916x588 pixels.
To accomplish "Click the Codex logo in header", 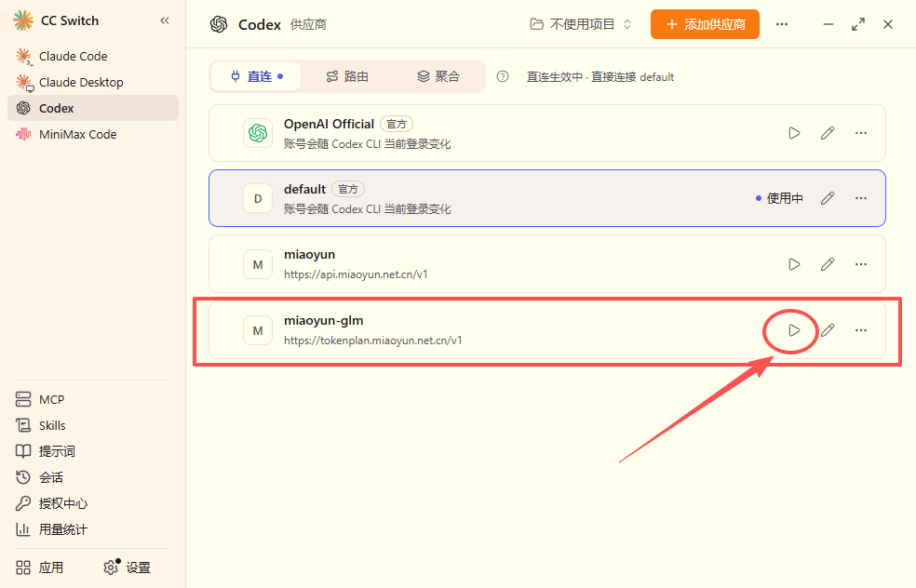I will (x=219, y=24).
